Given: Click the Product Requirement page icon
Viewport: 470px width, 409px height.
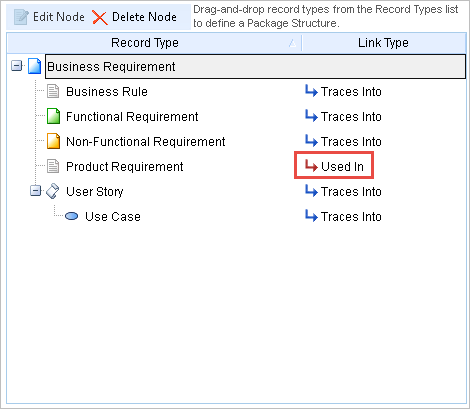Looking at the screenshot, I should coord(53,166).
